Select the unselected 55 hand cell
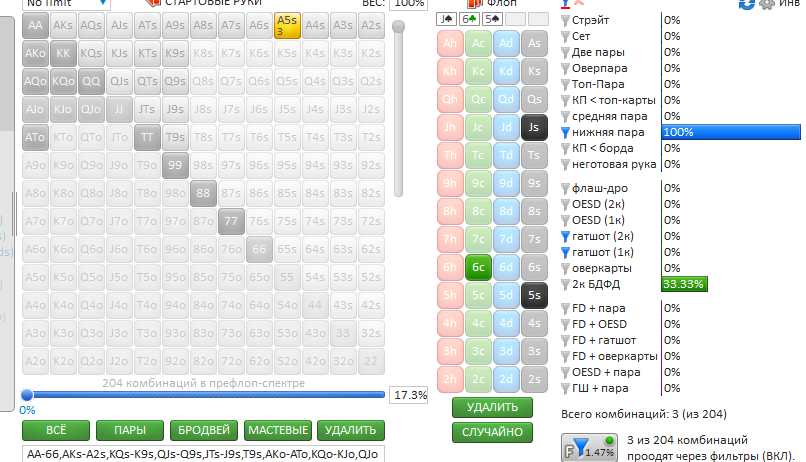Viewport: 806px width, 462px height. click(287, 277)
